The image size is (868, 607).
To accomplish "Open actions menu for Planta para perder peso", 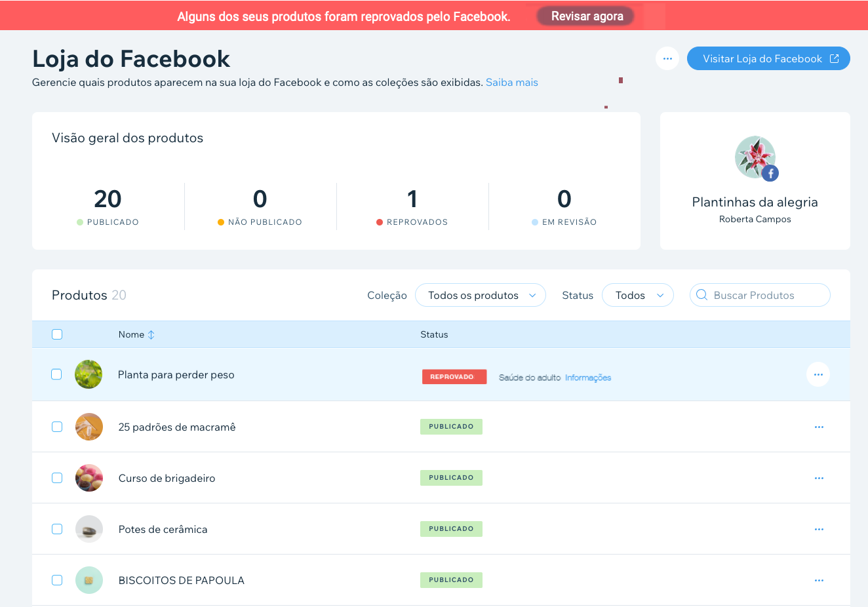I will pyautogui.click(x=818, y=374).
